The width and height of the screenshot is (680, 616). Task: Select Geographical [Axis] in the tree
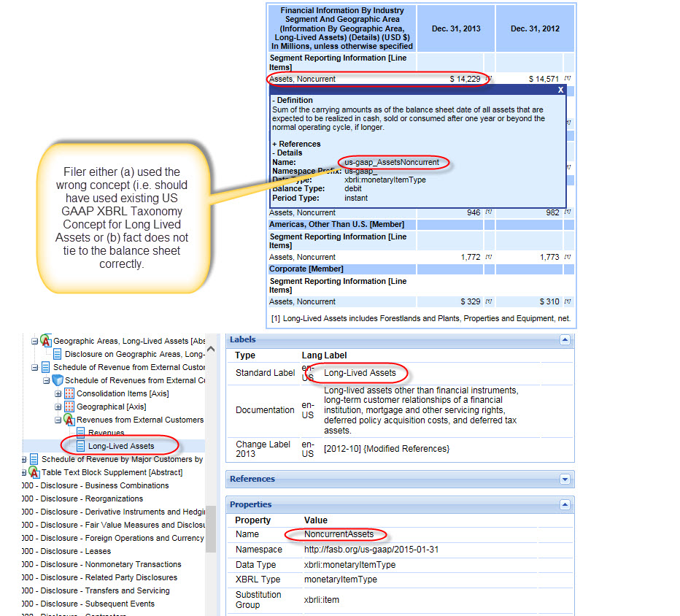coord(112,407)
